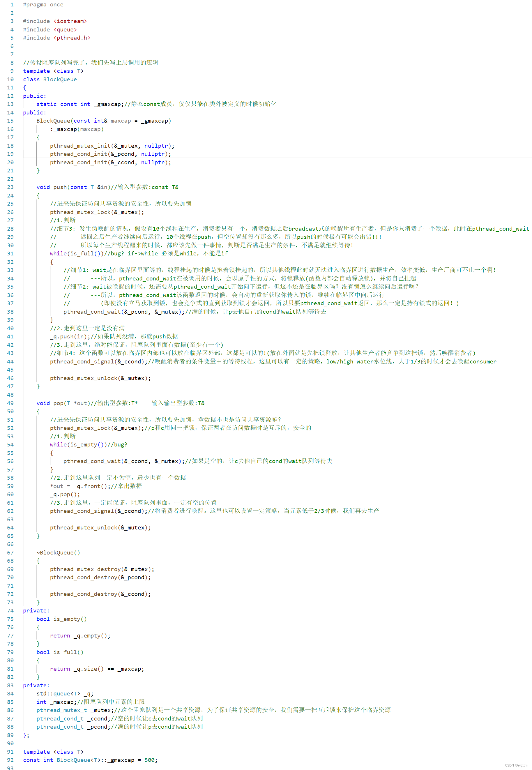This screenshot has height=770, width=532.
Task: Click 'pthread_cond_signal(&_pcond);' call
Action: (99, 511)
